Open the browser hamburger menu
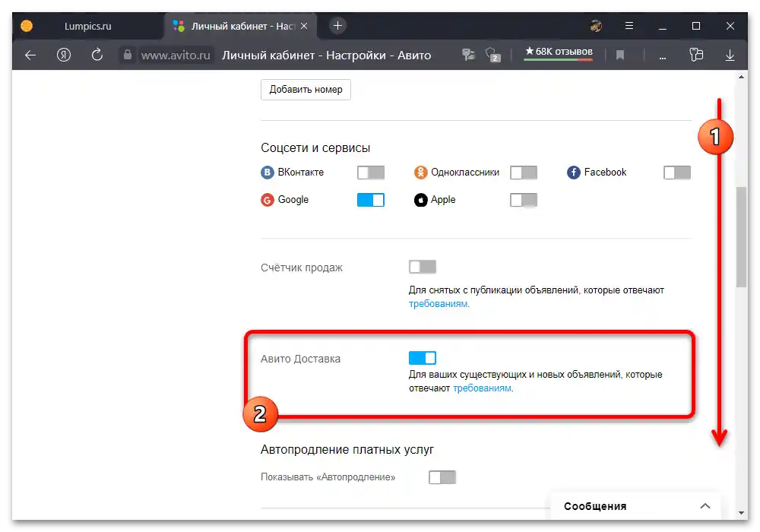The width and height of the screenshot is (760, 532). [629, 26]
